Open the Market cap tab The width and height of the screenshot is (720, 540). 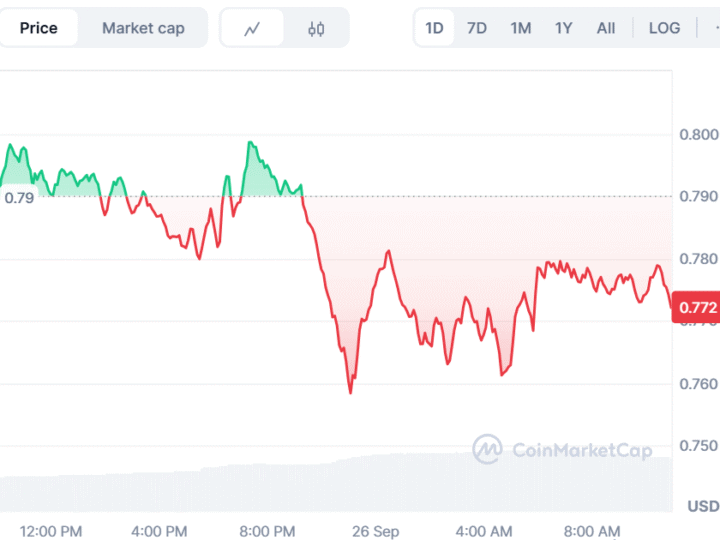[143, 28]
